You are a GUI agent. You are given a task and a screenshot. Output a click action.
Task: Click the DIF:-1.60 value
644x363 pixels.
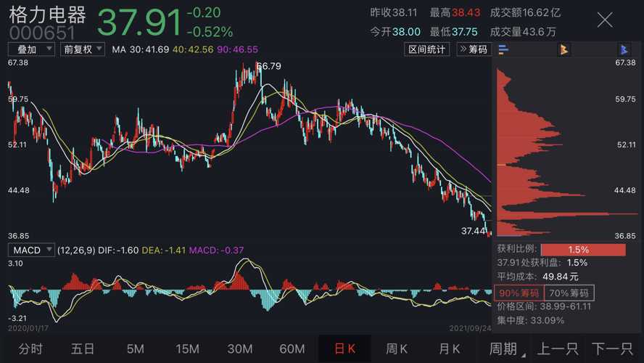coord(118,250)
